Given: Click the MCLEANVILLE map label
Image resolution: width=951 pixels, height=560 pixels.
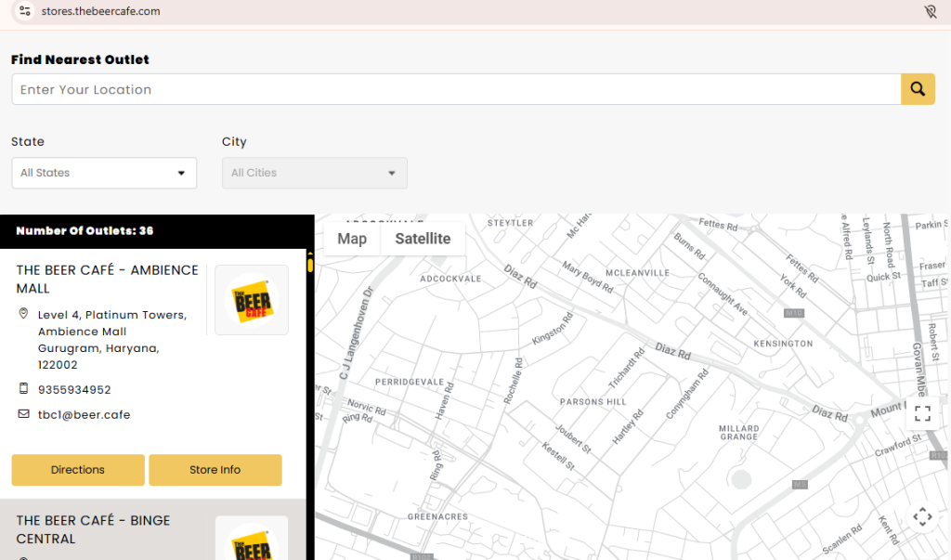Looking at the screenshot, I should tap(637, 273).
